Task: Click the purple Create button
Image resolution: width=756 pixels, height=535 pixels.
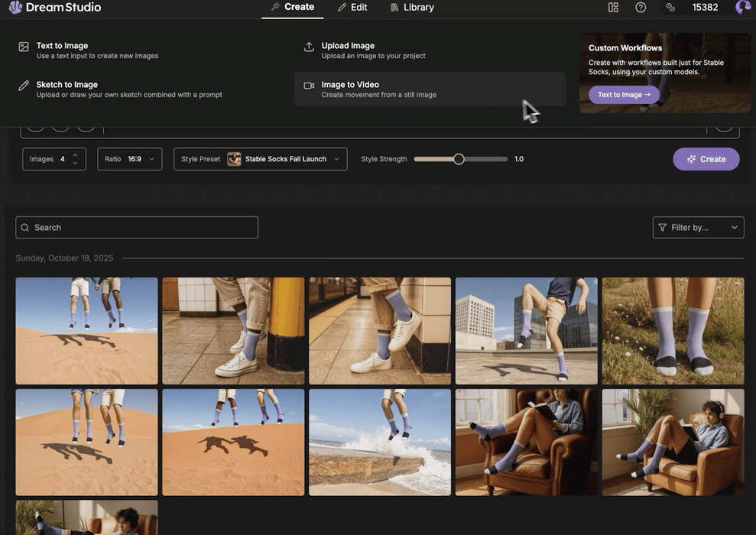Action: (x=706, y=159)
